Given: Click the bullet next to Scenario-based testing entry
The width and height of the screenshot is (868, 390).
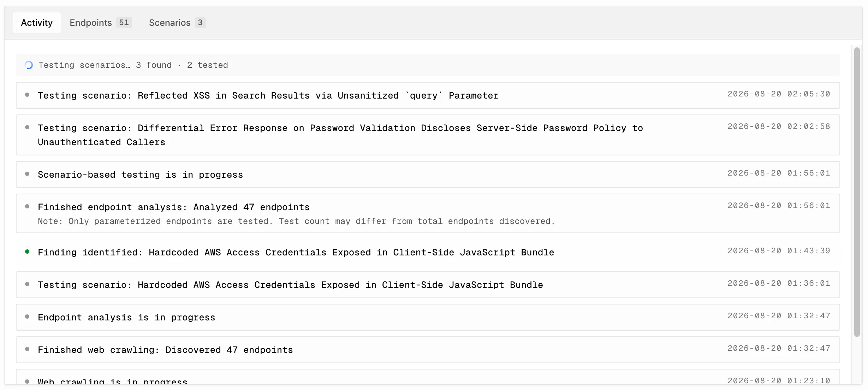Looking at the screenshot, I should pyautogui.click(x=27, y=174).
